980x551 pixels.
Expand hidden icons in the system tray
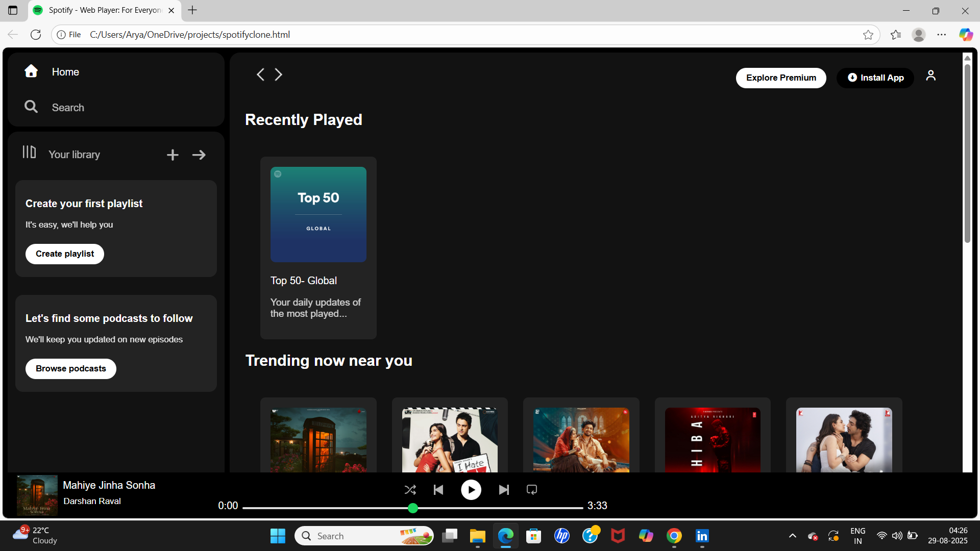tap(793, 536)
